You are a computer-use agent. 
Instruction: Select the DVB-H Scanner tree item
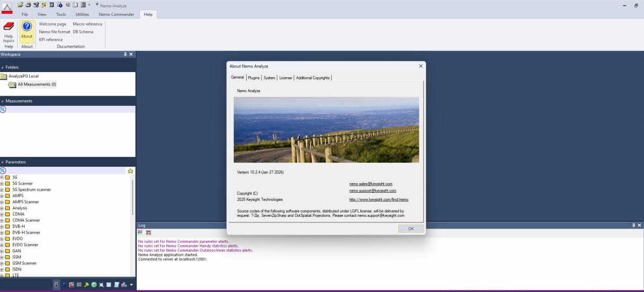(26, 233)
